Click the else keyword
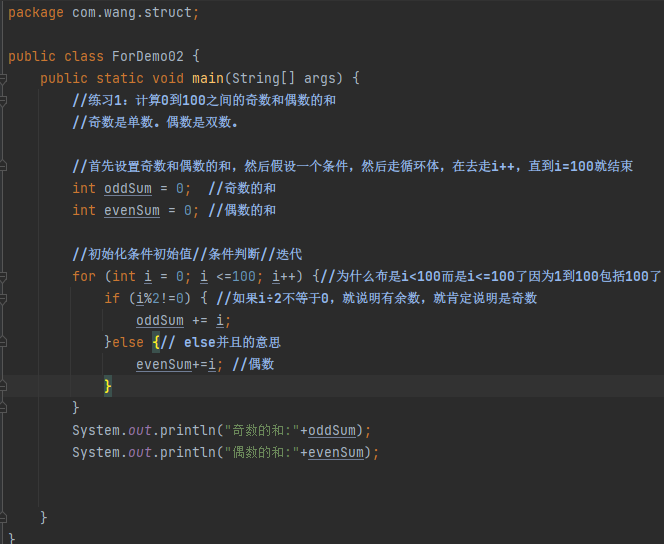The width and height of the screenshot is (664, 544). coord(128,342)
